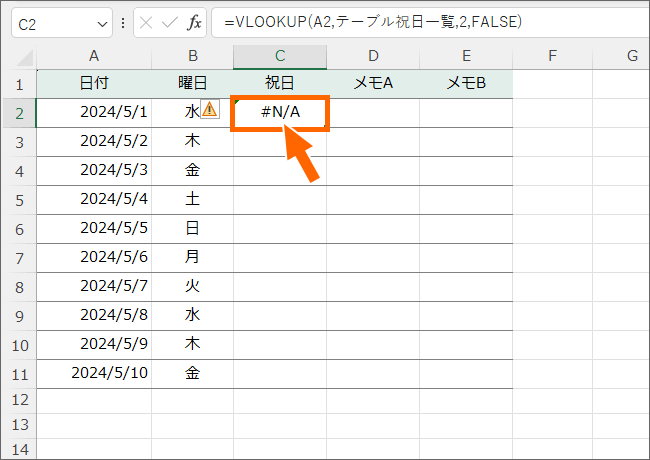Select the 水 cell in row 9
This screenshot has width=650, height=460.
[x=193, y=316]
